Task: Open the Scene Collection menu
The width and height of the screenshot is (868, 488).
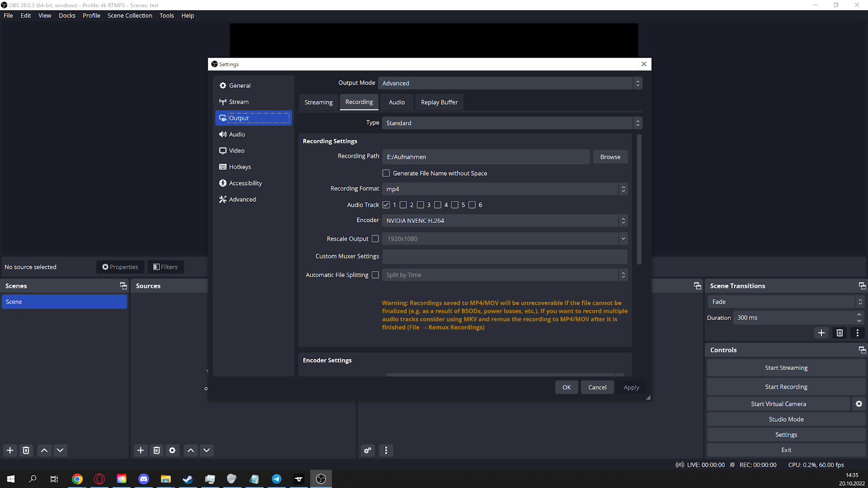Action: coord(130,16)
